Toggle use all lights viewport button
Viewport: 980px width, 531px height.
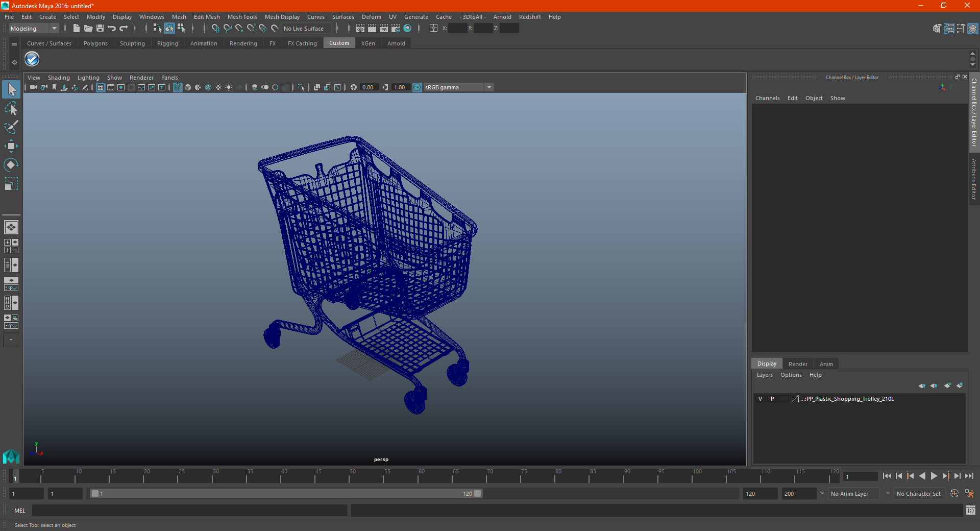click(229, 87)
